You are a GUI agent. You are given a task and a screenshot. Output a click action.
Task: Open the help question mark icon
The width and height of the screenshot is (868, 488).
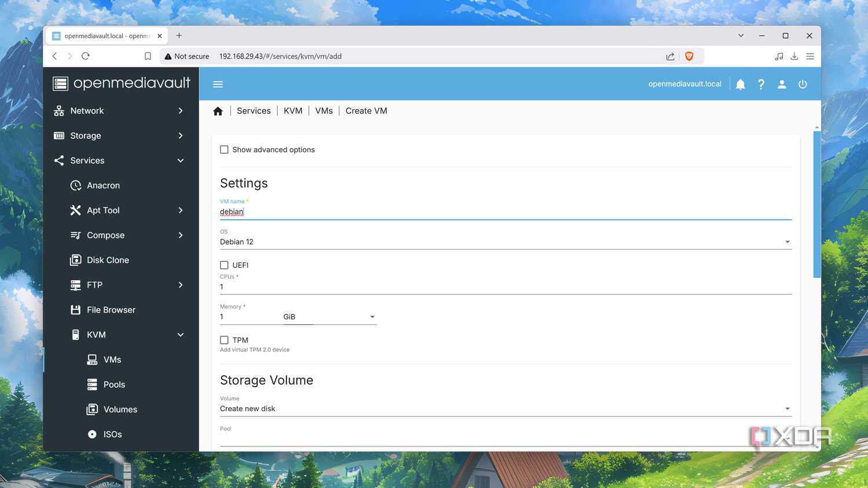pyautogui.click(x=761, y=84)
